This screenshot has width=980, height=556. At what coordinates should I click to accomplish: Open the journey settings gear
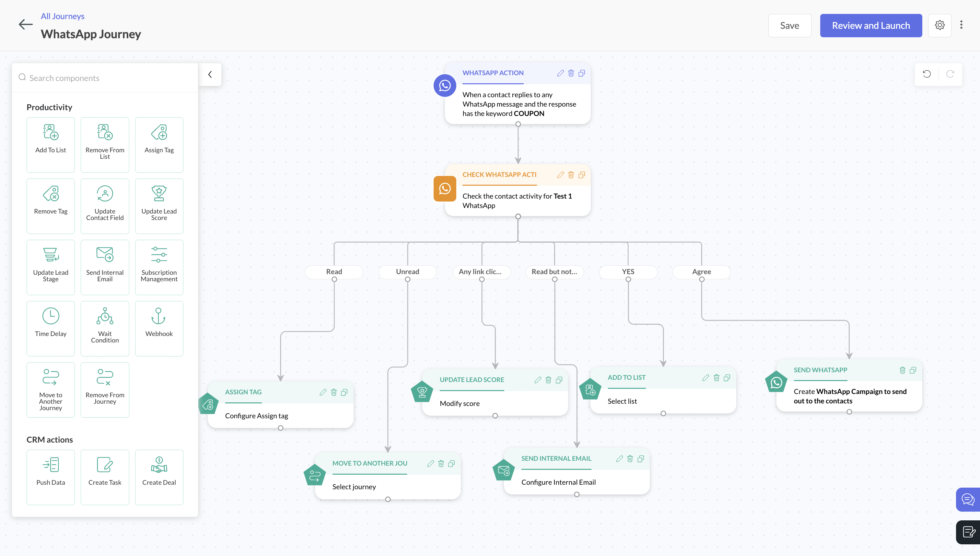[x=939, y=25]
